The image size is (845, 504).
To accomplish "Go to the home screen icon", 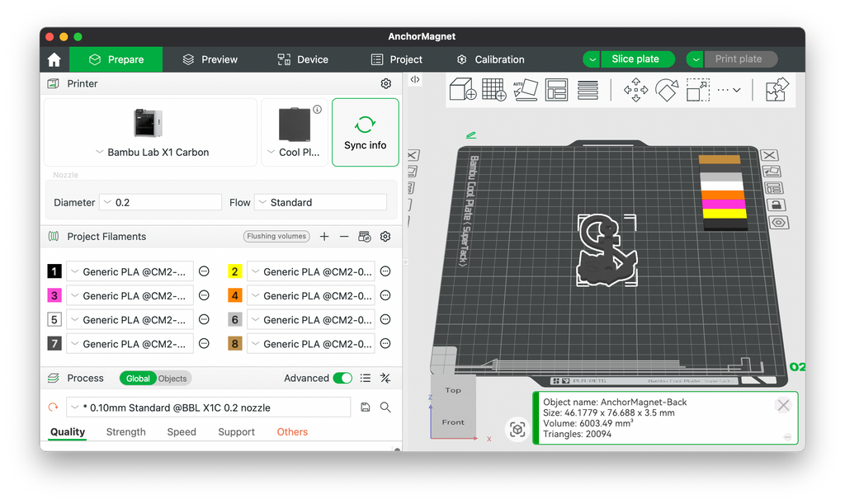I will 54,59.
